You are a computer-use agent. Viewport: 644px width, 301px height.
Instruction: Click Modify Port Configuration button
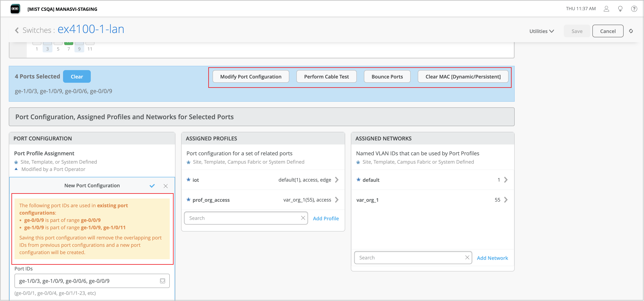pos(251,77)
